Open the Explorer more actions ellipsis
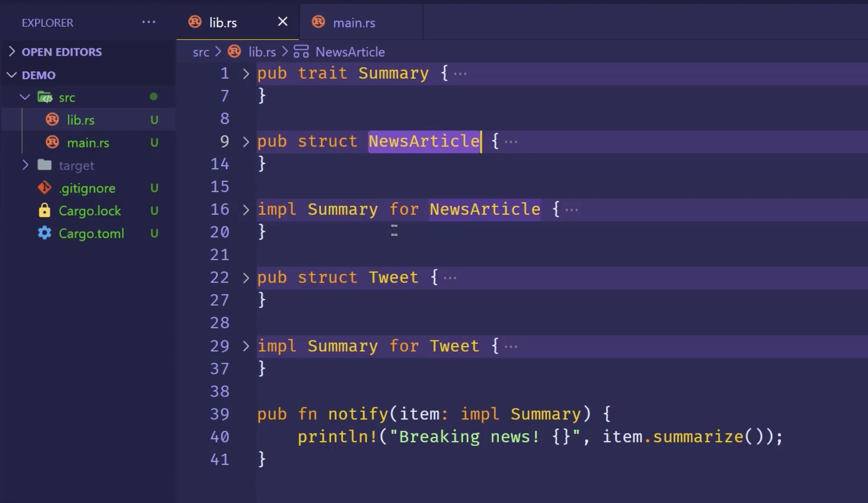The image size is (868, 503). tap(148, 22)
